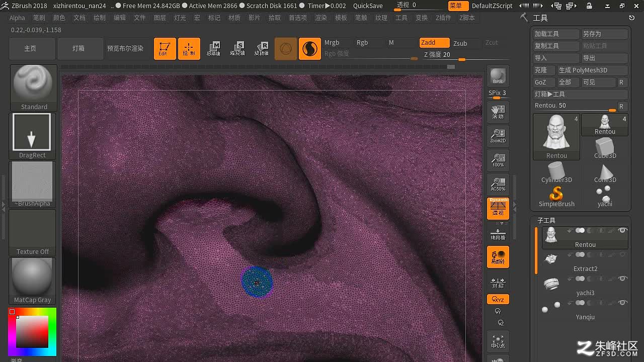The image size is (644, 362).
Task: Open the Standard brush picker
Action: 34,87
